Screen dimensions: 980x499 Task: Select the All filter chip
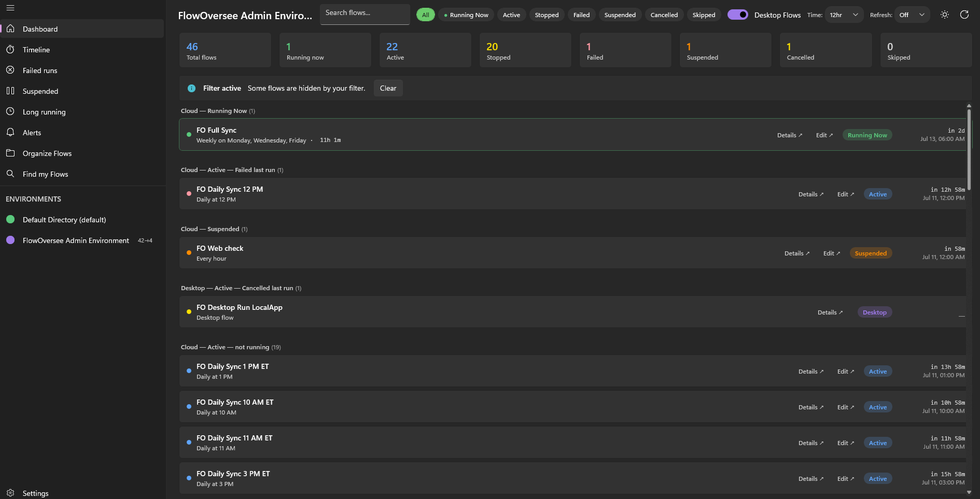tap(426, 15)
